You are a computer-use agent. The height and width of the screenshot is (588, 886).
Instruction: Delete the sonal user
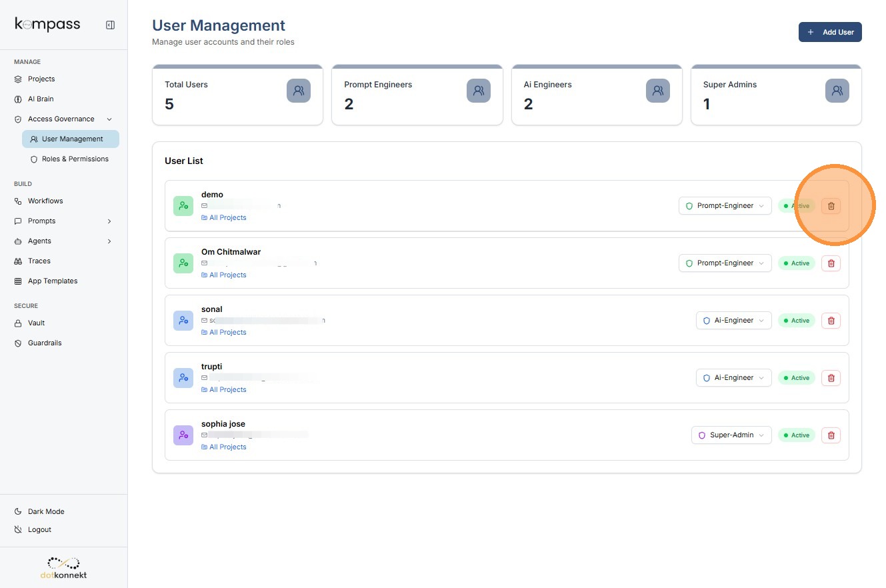tap(831, 321)
